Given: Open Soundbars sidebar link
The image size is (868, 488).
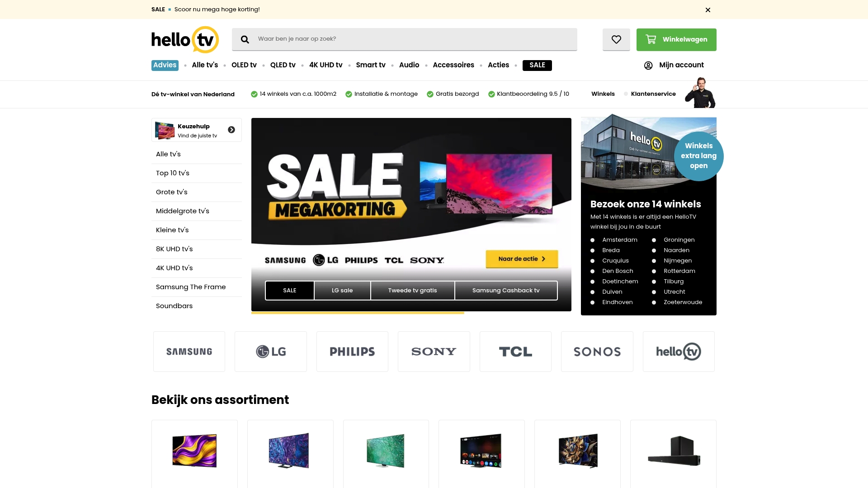Looking at the screenshot, I should coord(197,306).
